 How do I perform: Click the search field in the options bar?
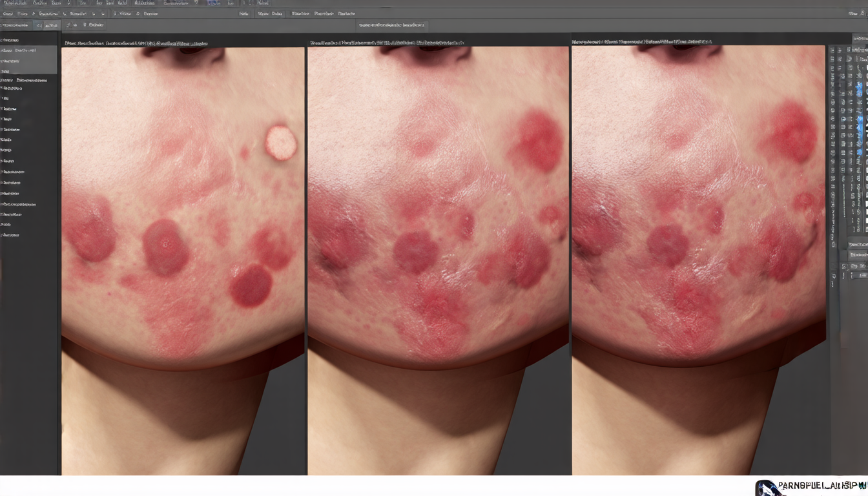(391, 25)
